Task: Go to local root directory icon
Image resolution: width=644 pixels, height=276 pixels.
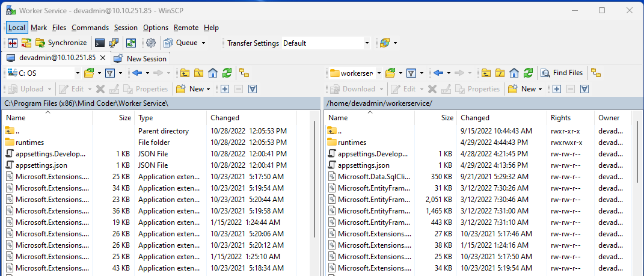Action: 199,73
